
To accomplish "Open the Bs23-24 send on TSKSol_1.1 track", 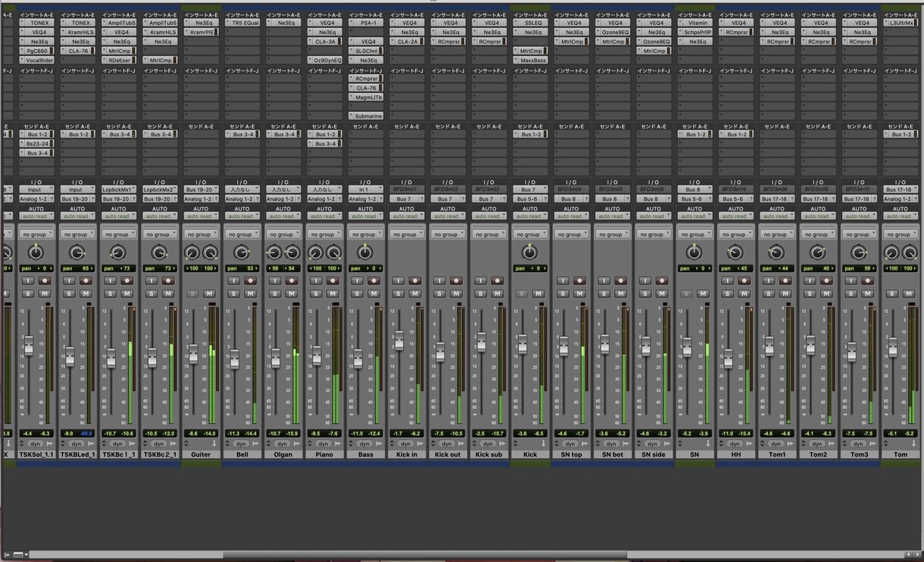I will (x=36, y=143).
